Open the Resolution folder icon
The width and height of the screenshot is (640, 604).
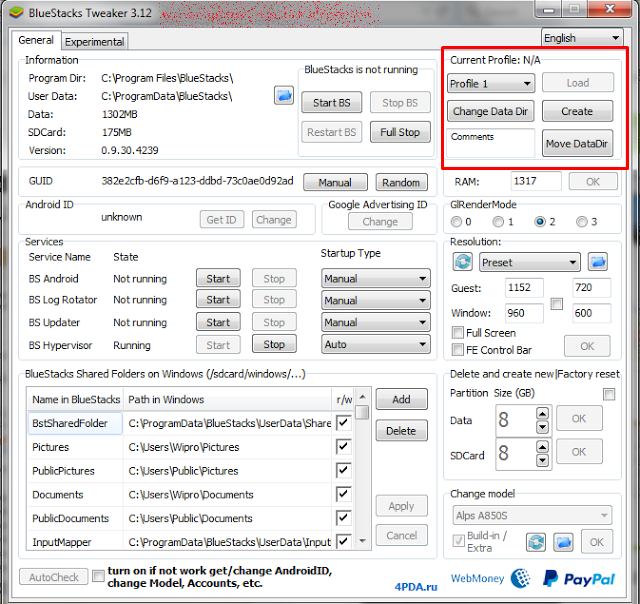pyautogui.click(x=598, y=262)
